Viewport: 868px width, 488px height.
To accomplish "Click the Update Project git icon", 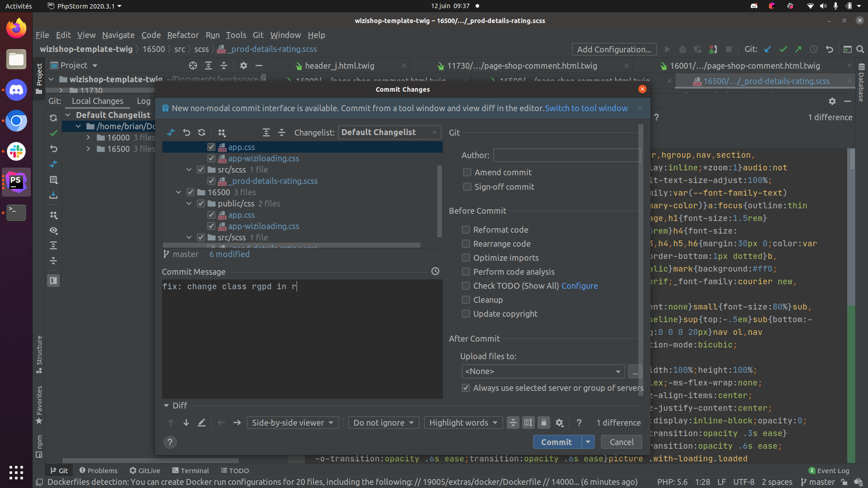I will click(768, 49).
